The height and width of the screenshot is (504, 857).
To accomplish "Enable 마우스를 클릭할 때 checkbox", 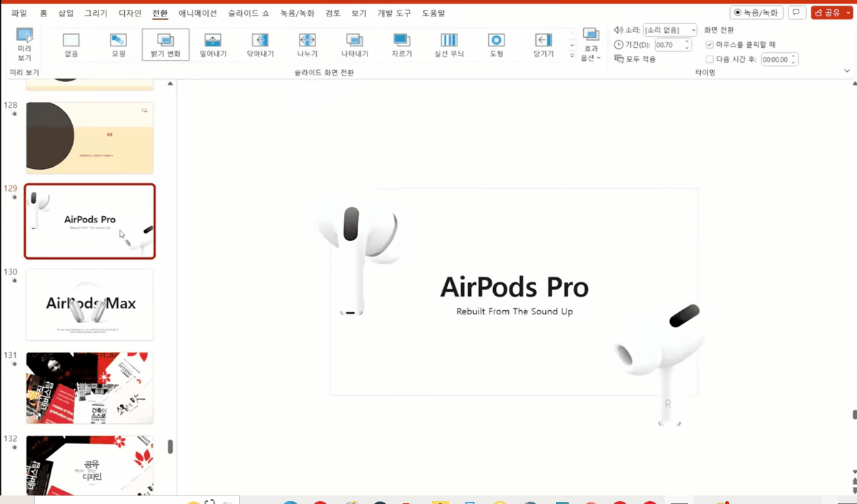I will click(x=709, y=45).
